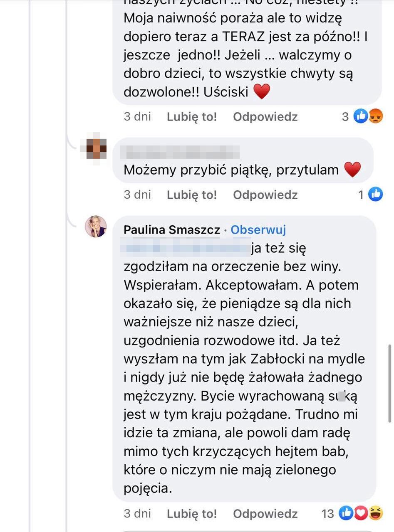Open the Paulina Smaszcz name link
This screenshot has width=394, height=532.
click(172, 230)
